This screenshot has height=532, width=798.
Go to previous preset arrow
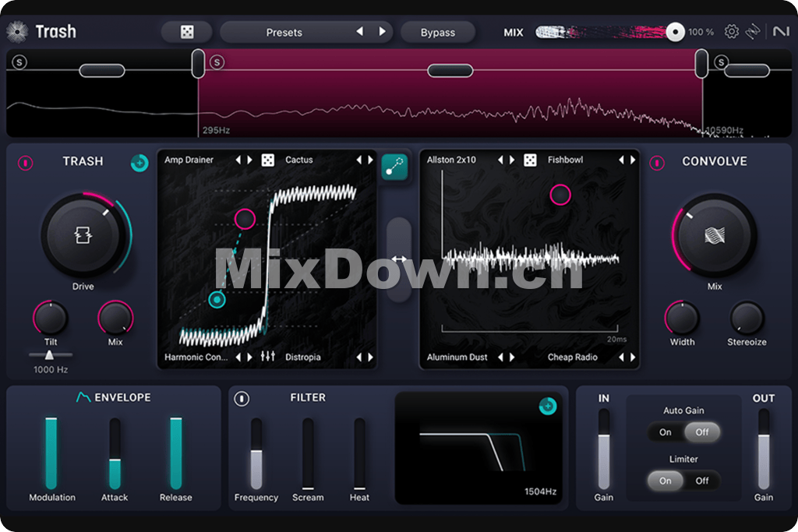[x=360, y=31]
